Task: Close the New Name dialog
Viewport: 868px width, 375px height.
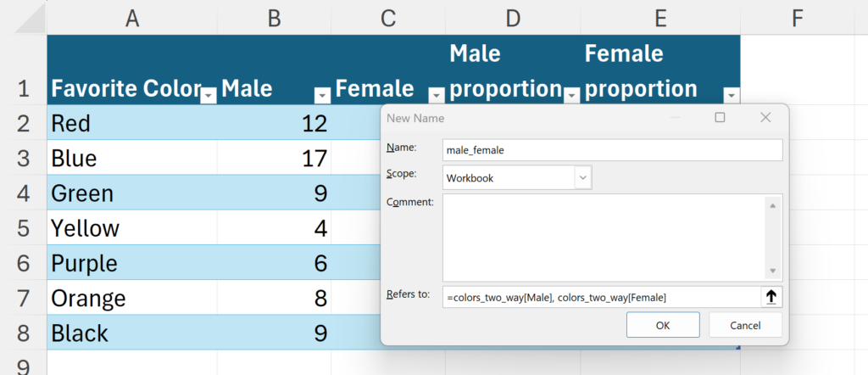Action: (765, 118)
